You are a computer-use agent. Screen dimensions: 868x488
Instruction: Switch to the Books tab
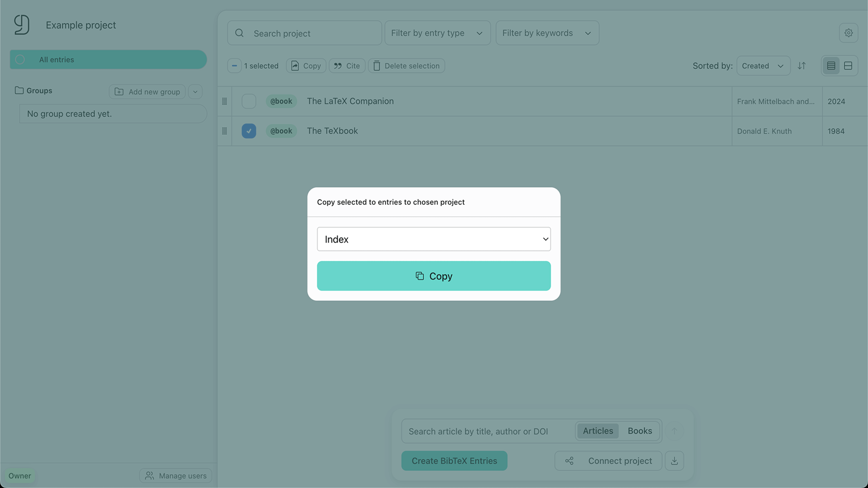[x=640, y=431]
